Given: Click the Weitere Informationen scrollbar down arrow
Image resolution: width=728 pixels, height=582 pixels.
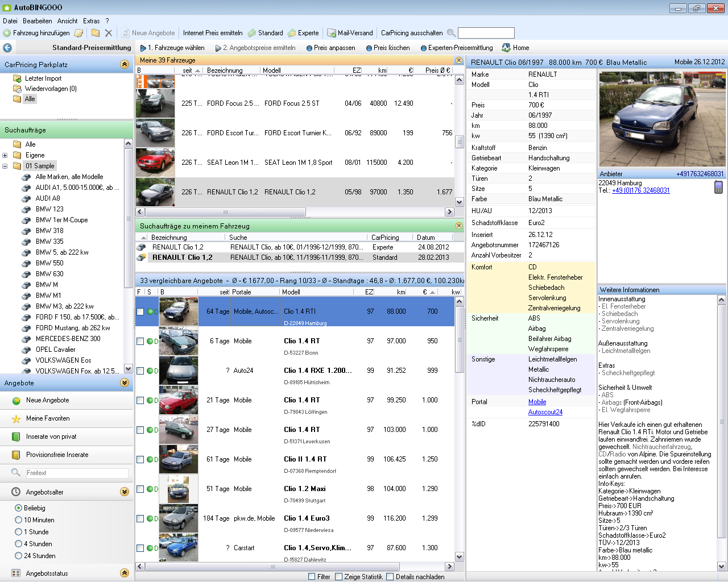Looking at the screenshot, I should [722, 566].
